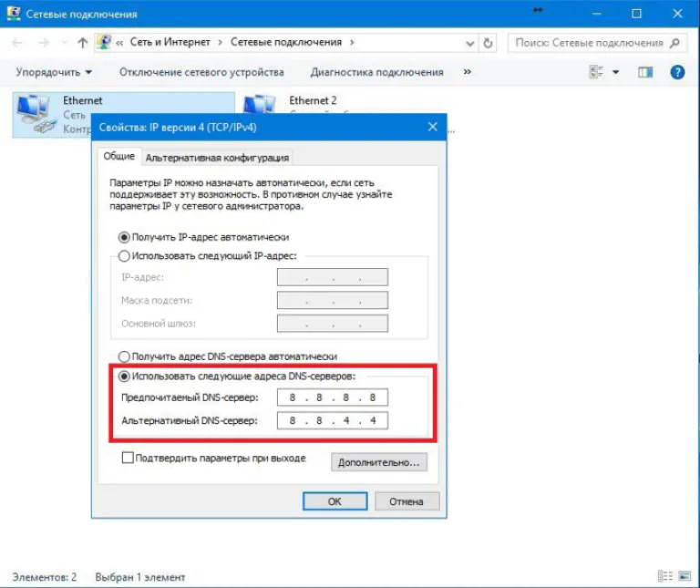Image resolution: width=700 pixels, height=588 pixels.
Task: Click the Элементов: 2 status text
Action: click(x=44, y=577)
